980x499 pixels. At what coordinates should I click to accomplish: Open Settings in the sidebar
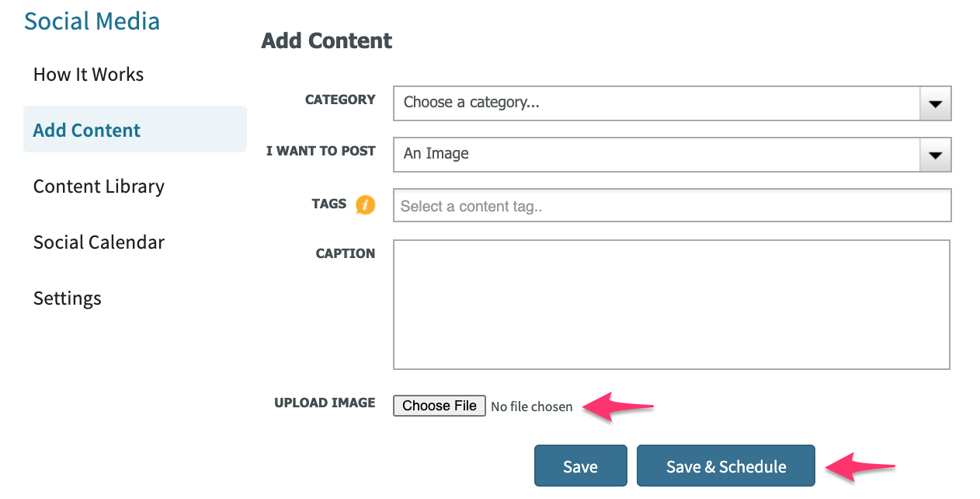point(68,298)
